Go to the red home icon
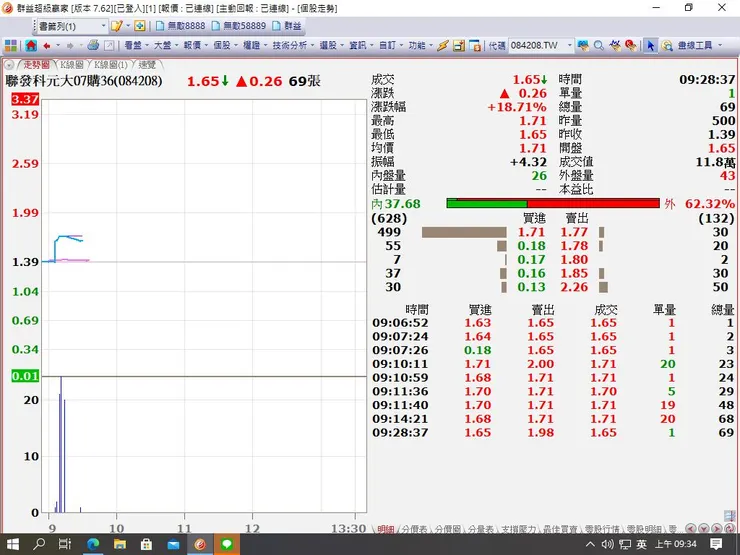Image resolution: width=740 pixels, height=555 pixels. [x=31, y=45]
